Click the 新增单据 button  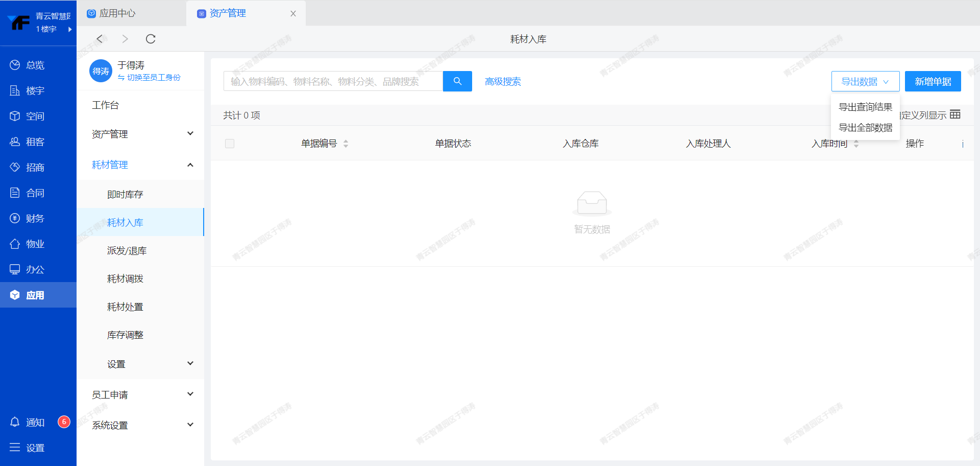(933, 81)
